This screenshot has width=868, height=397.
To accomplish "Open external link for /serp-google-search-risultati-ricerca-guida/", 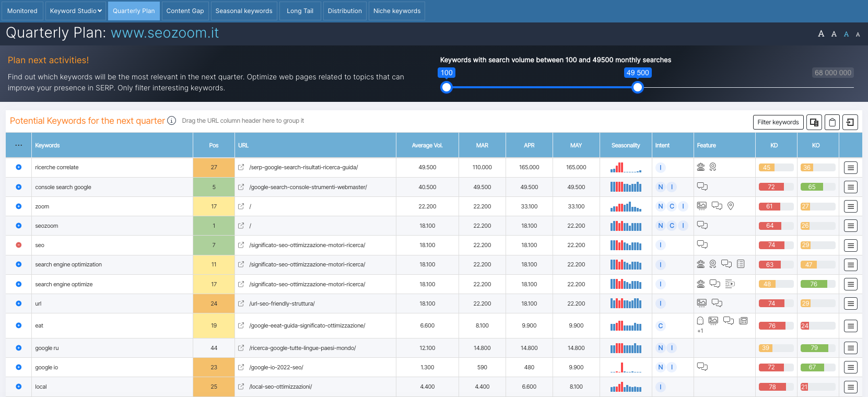I will [x=241, y=167].
